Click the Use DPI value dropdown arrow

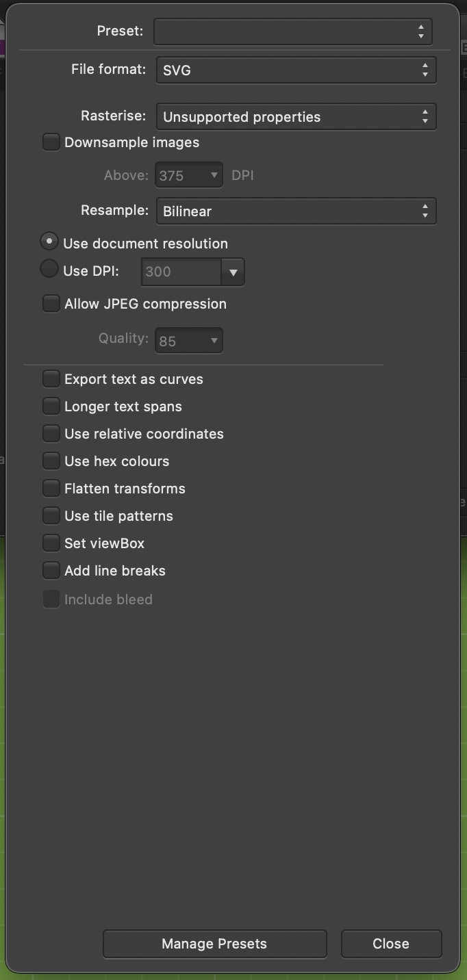click(x=233, y=272)
